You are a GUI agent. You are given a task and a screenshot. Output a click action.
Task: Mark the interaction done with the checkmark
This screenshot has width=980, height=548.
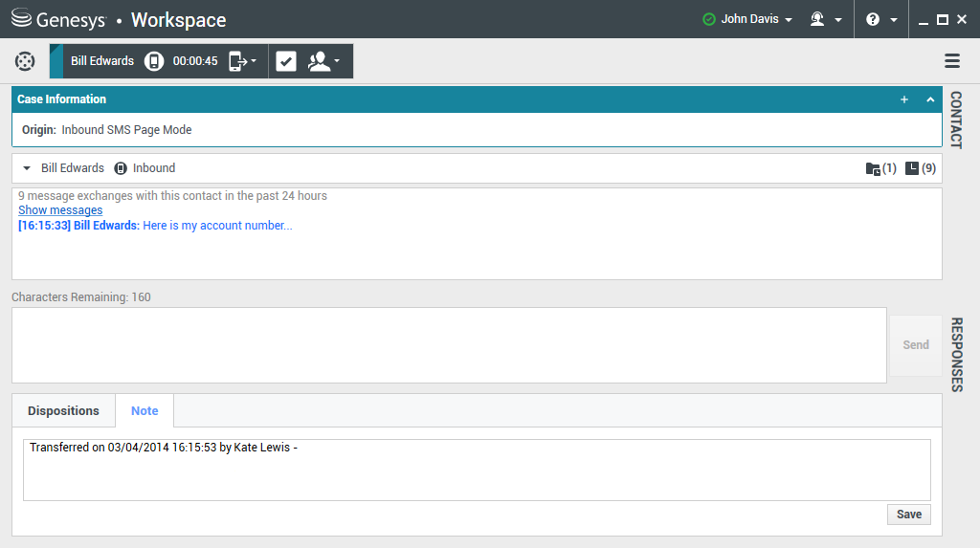[x=286, y=61]
